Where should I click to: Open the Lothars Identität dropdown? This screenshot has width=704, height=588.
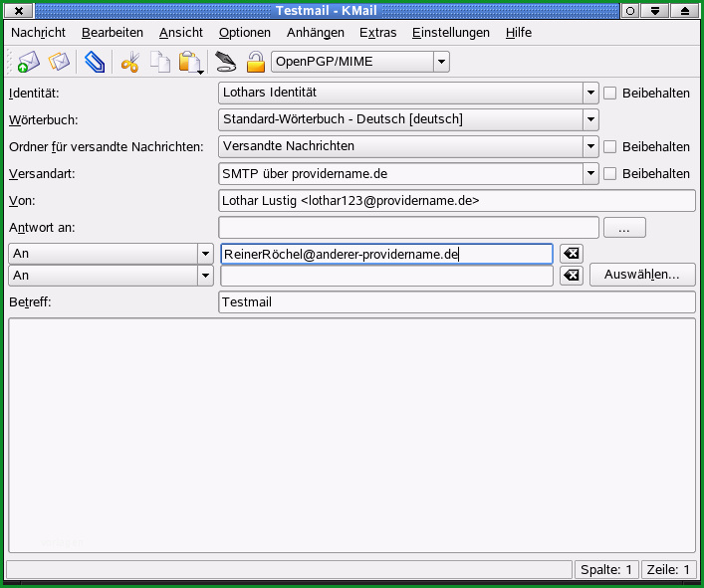[x=590, y=93]
